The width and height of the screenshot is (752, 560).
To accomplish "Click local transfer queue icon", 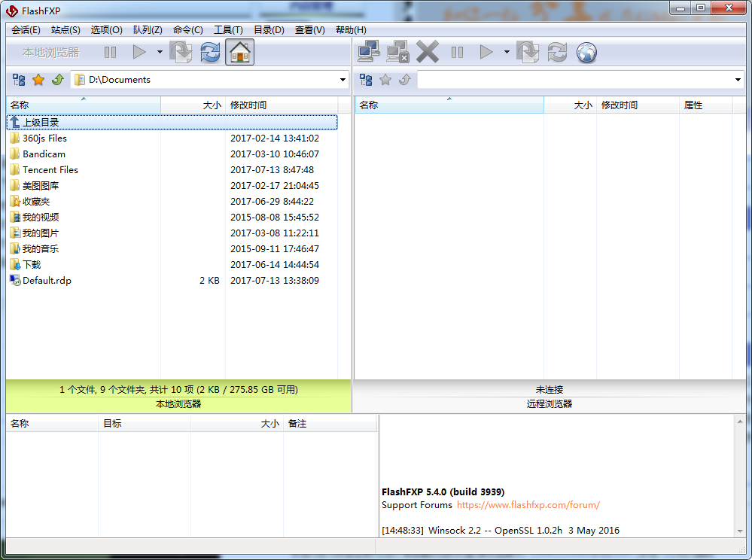I will pos(181,52).
